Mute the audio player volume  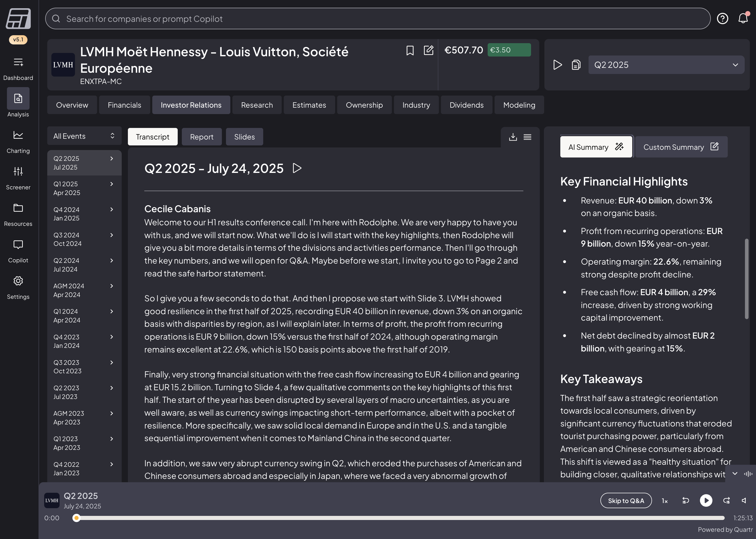[744, 500]
